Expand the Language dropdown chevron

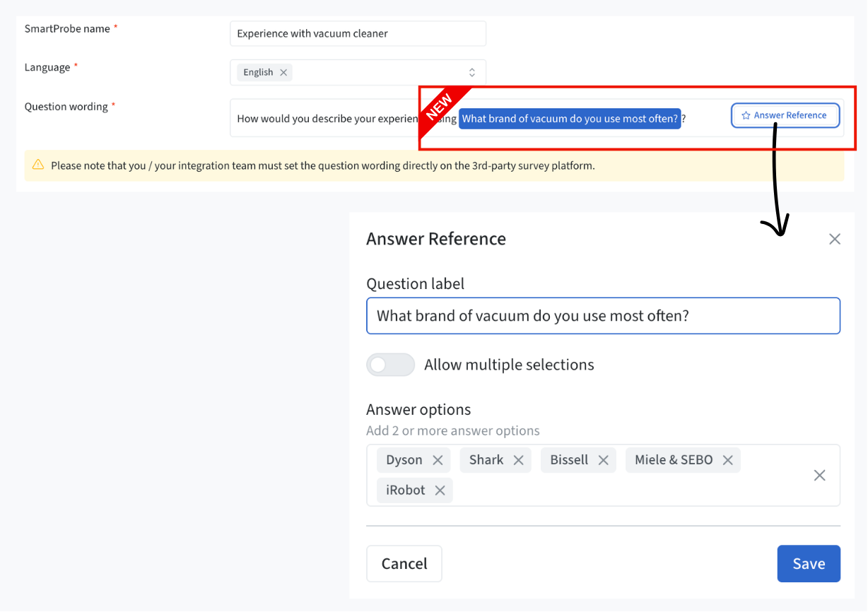click(472, 72)
